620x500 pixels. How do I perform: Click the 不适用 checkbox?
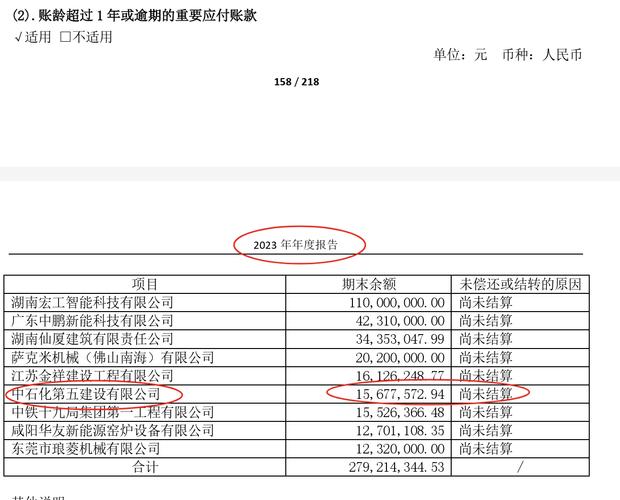(65, 37)
